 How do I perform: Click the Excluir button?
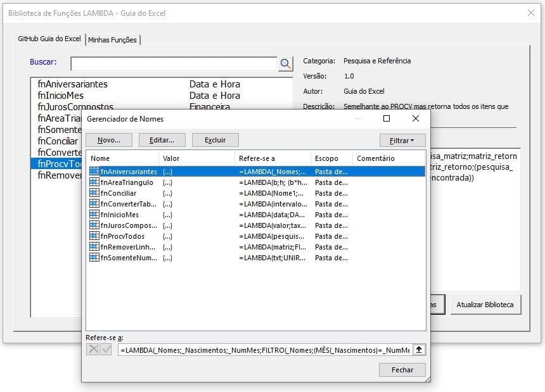pos(215,140)
